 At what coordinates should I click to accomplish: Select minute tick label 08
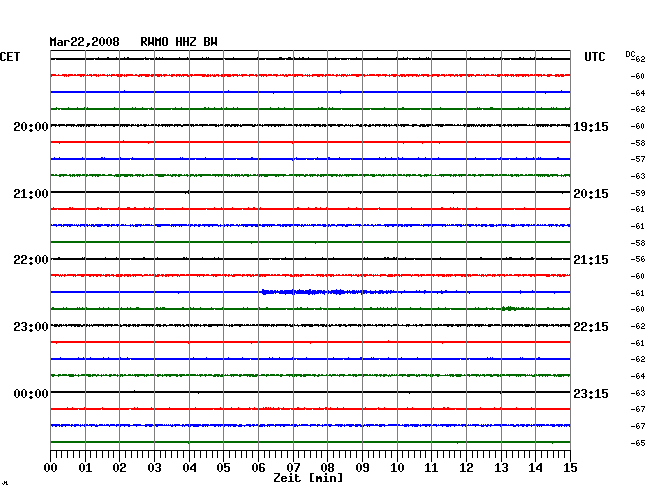click(x=327, y=468)
